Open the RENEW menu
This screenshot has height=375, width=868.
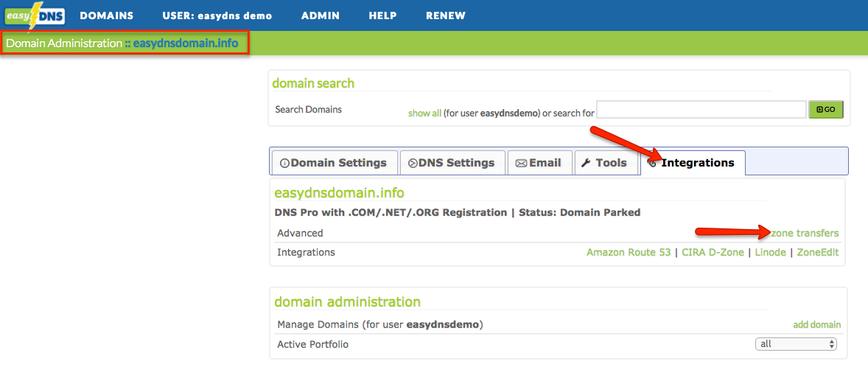446,15
